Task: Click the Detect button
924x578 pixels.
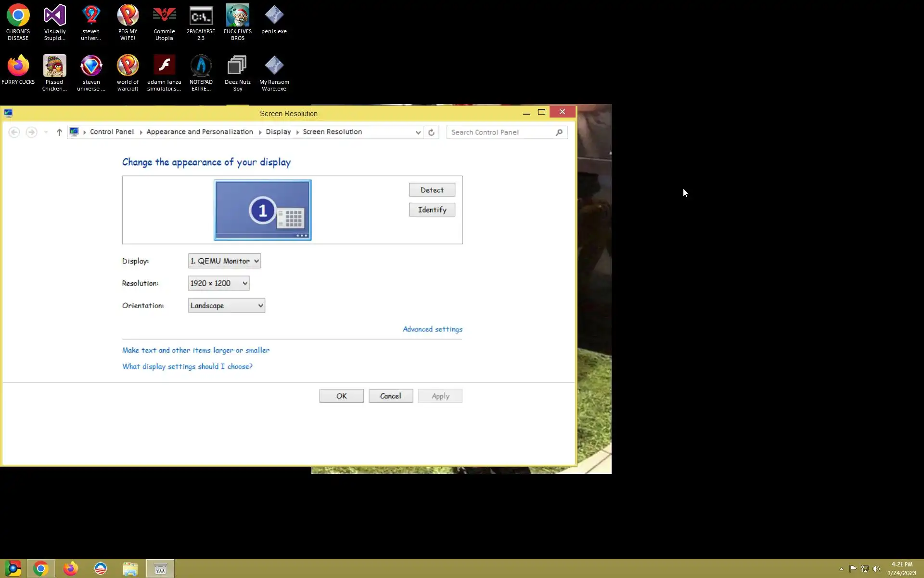Action: click(432, 190)
